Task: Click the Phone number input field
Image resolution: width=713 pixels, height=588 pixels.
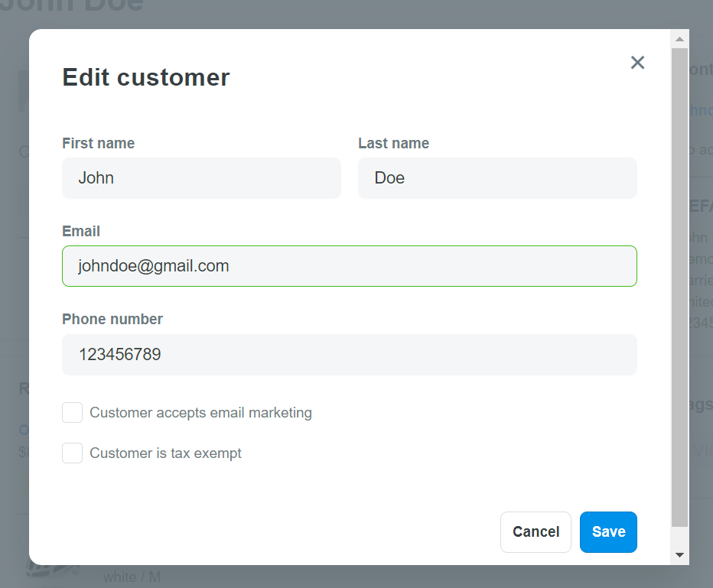Action: click(349, 355)
